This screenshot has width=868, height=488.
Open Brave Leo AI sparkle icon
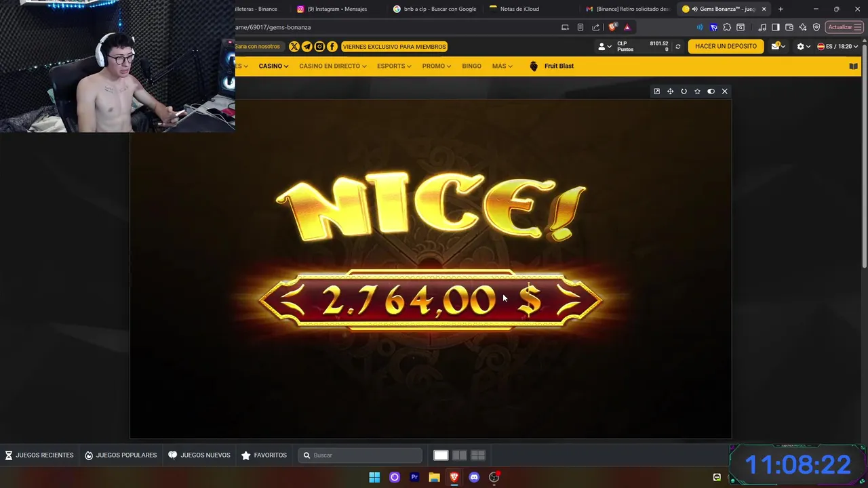pyautogui.click(x=803, y=27)
